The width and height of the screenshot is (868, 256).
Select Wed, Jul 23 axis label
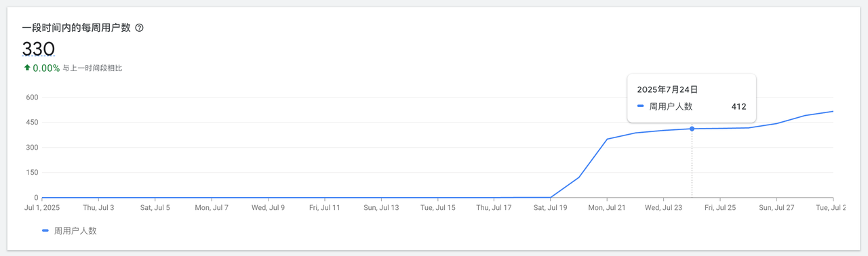(x=663, y=207)
